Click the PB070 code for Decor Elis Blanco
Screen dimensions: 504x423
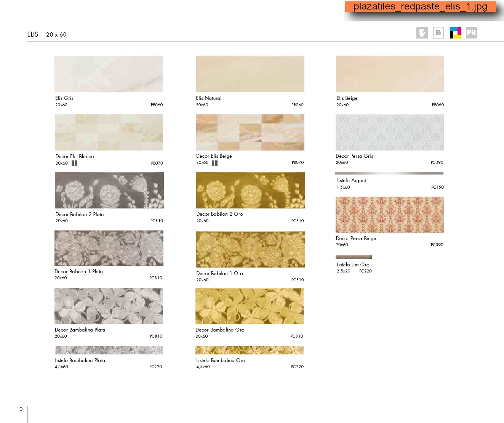coord(157,163)
